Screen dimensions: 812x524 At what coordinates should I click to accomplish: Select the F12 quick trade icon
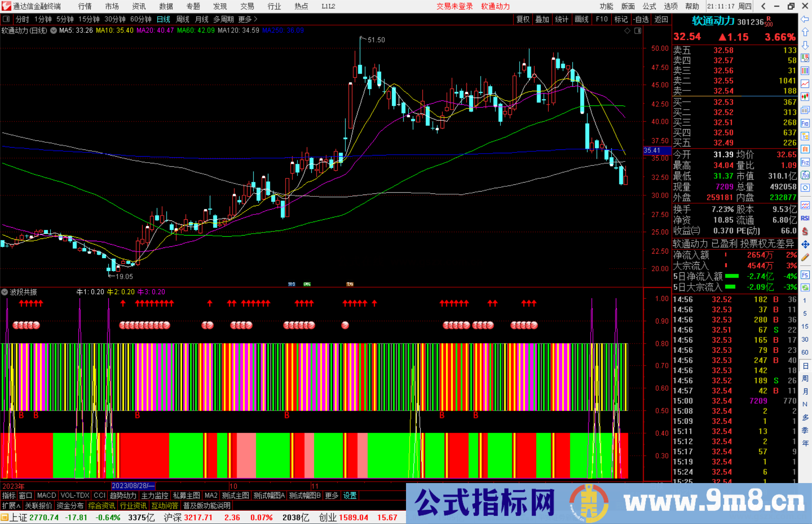click(x=805, y=162)
